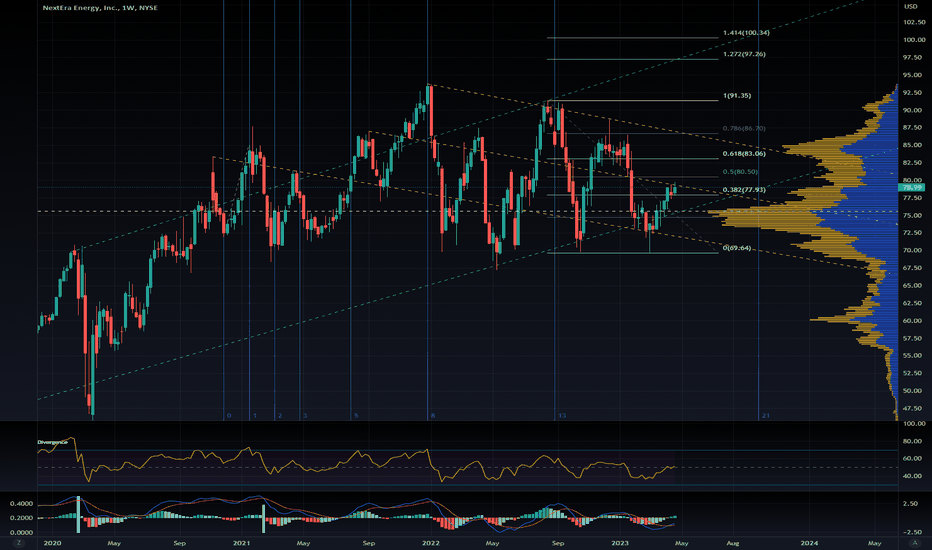Click 2023 on the time axis
Viewport: 932px width, 550px height.
click(x=620, y=543)
